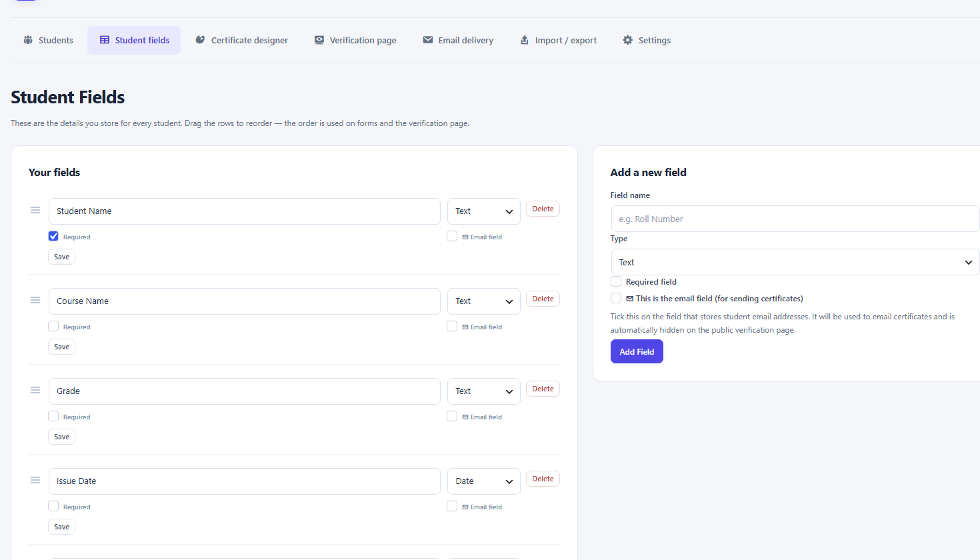
Task: Save the Grade field row
Action: 61,437
